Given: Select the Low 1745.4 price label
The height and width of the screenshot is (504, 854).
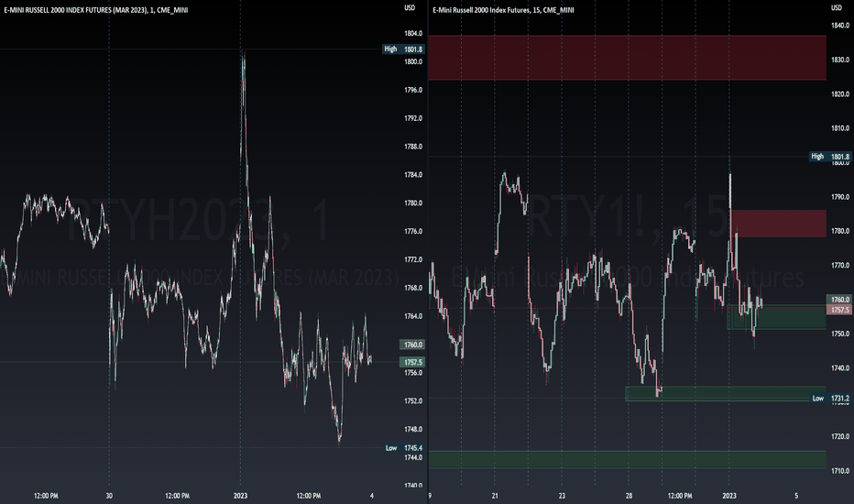Looking at the screenshot, I should point(403,448).
